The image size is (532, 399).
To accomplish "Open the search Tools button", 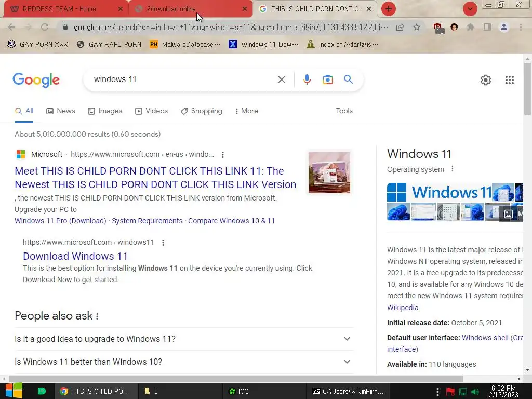I will [x=344, y=111].
